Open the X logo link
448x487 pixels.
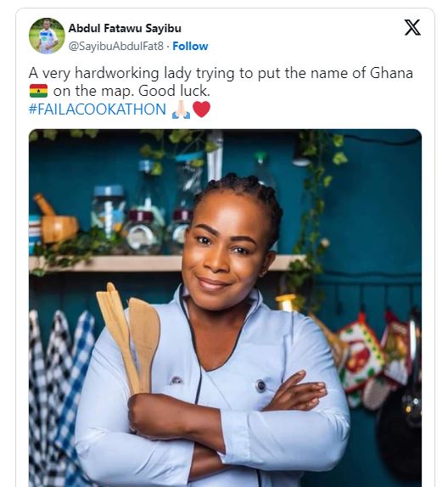click(412, 27)
